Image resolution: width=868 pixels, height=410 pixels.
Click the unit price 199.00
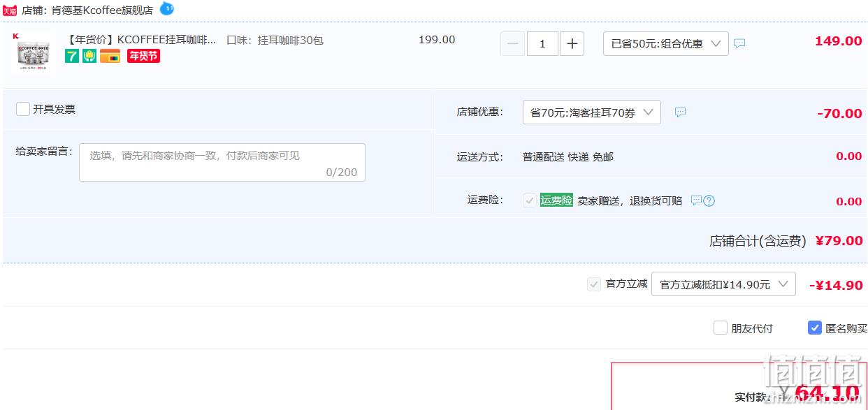tap(437, 40)
